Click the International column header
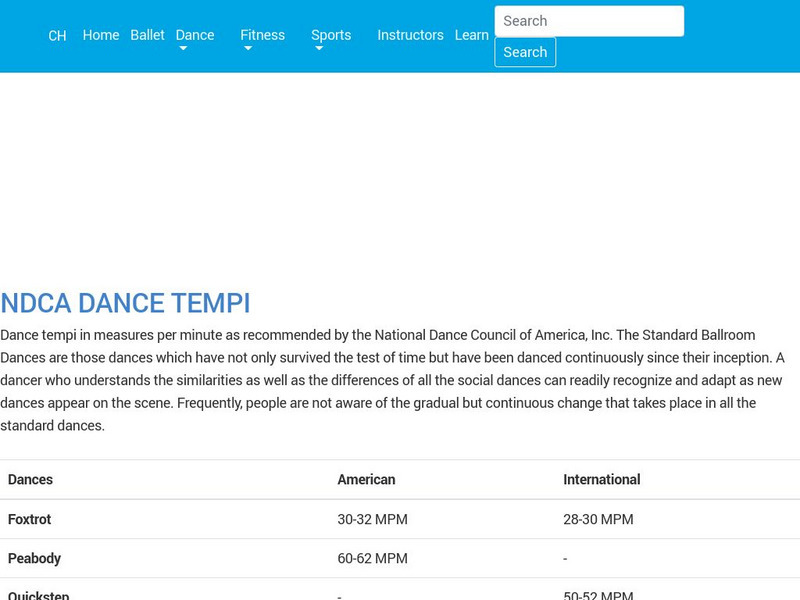This screenshot has height=600, width=800. 602,480
